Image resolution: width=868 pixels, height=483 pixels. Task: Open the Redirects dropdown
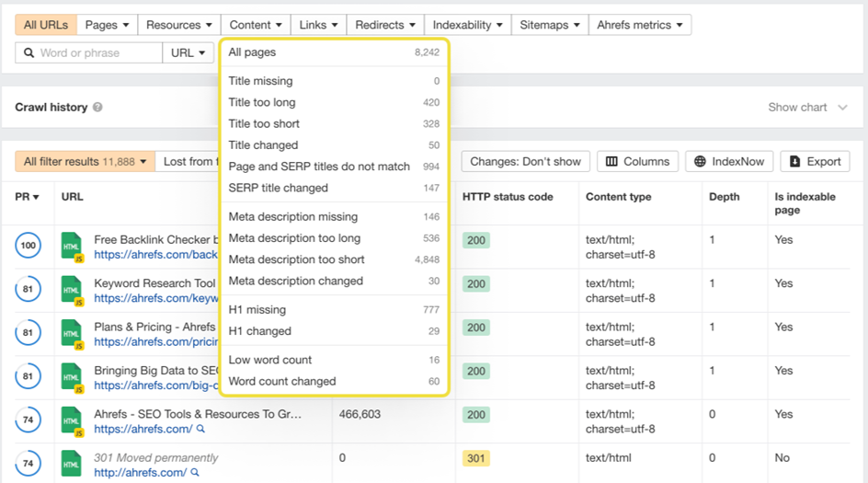coord(385,25)
